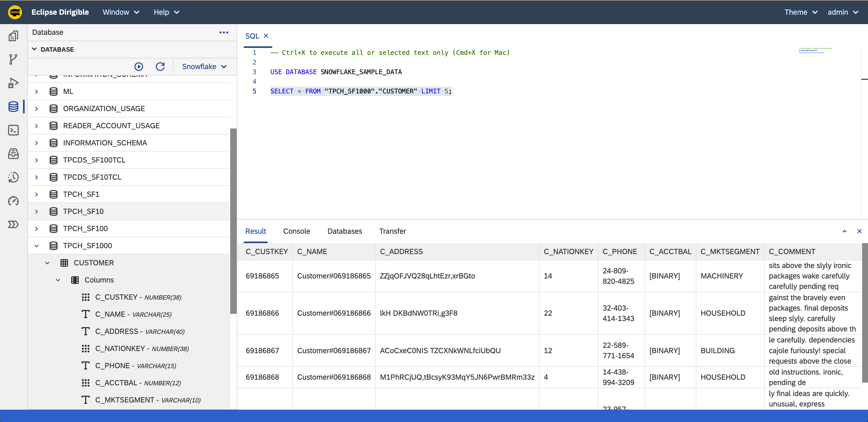Toggle visibility of TPCH_SF10 schema
Screen dimensions: 868x422
36,211
